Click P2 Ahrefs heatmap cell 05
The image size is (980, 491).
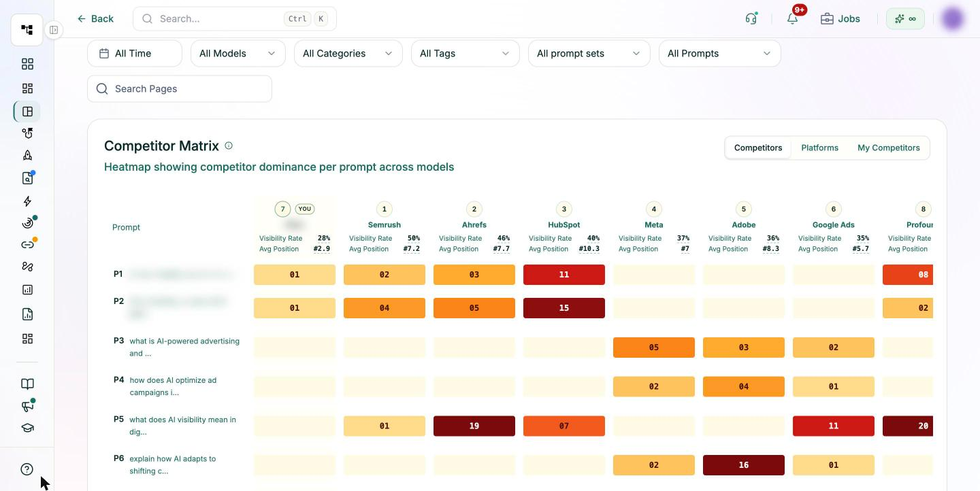[x=474, y=308]
